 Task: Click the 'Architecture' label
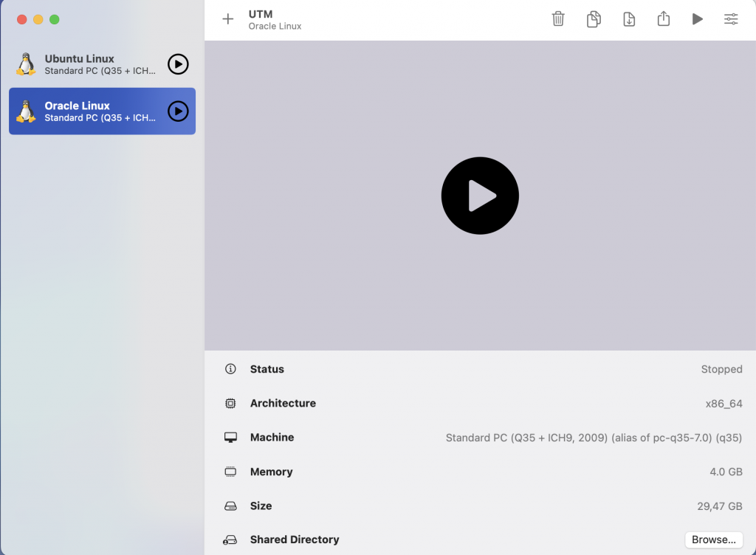click(283, 403)
